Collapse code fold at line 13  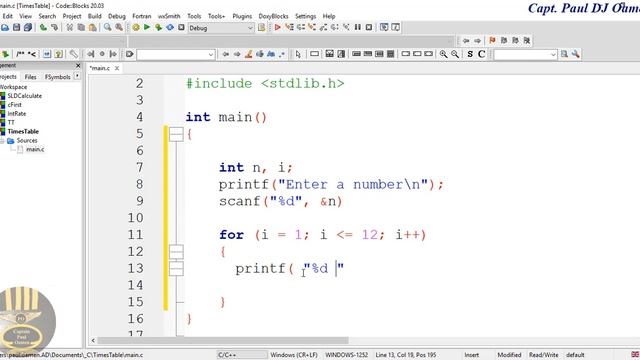(176, 269)
